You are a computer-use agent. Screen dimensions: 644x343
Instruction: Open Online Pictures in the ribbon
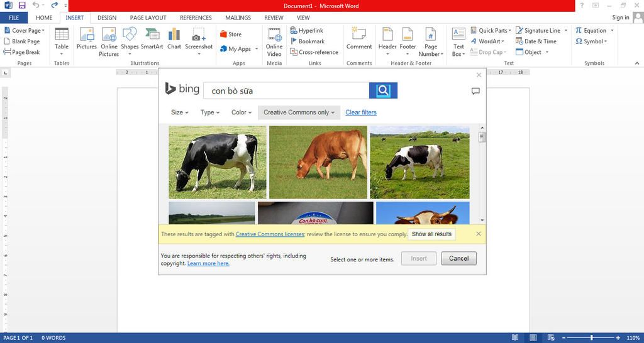click(109, 42)
